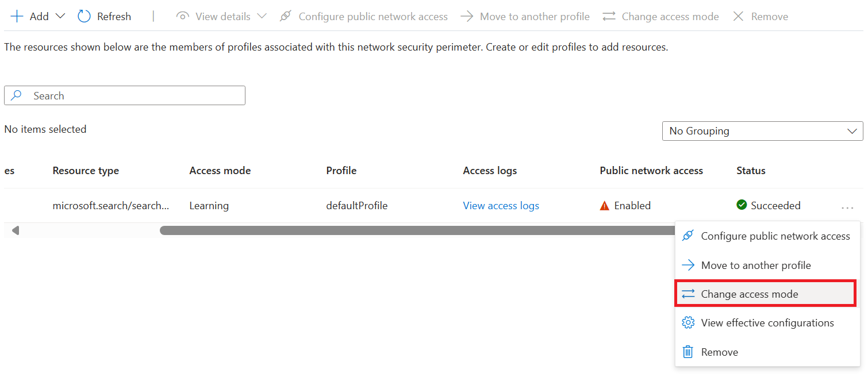Screen dimensions: 868x381
Task: Click the green Succeeded checkmark icon
Action: coord(742,205)
